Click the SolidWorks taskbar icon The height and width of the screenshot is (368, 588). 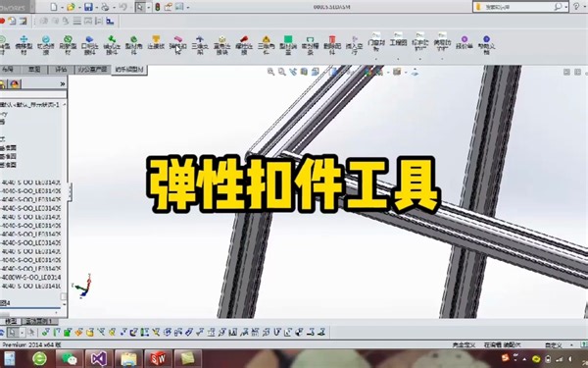coord(158,358)
